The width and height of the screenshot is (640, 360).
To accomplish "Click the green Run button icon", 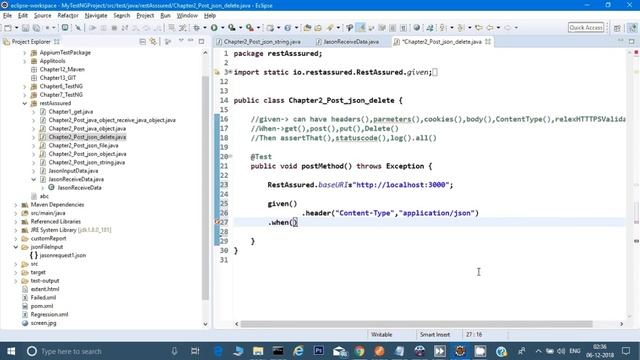I will point(214,28).
